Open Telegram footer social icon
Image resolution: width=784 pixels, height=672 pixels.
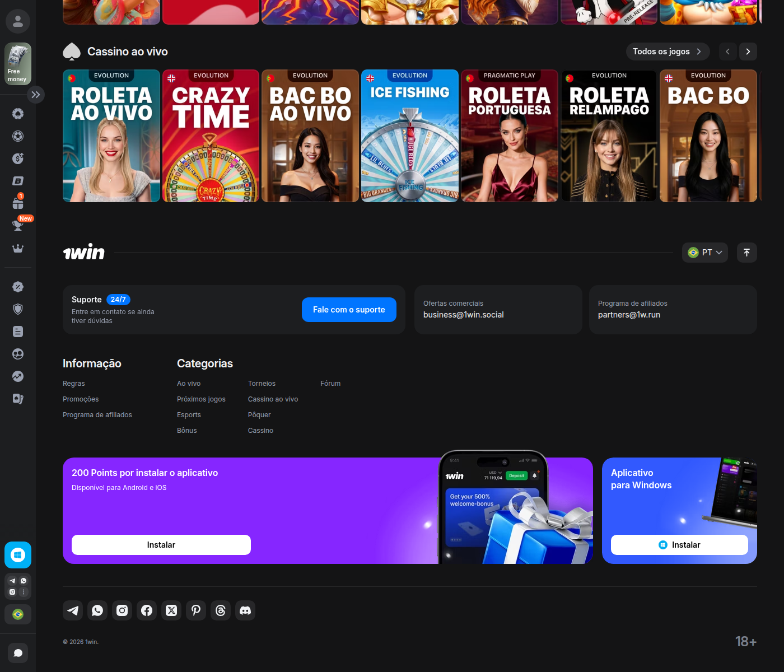[73, 610]
